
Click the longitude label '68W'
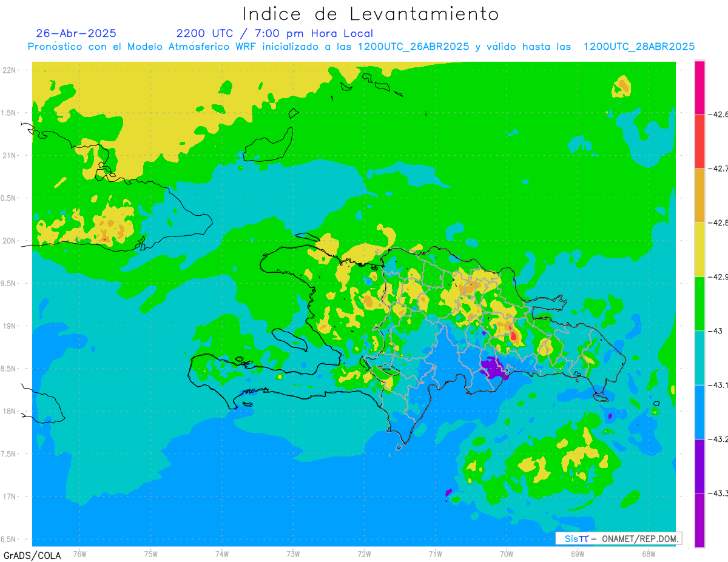[x=649, y=554]
